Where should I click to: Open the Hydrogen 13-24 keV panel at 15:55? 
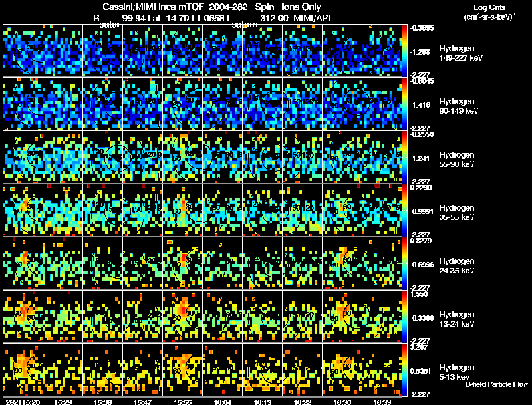pyautogui.click(x=182, y=317)
